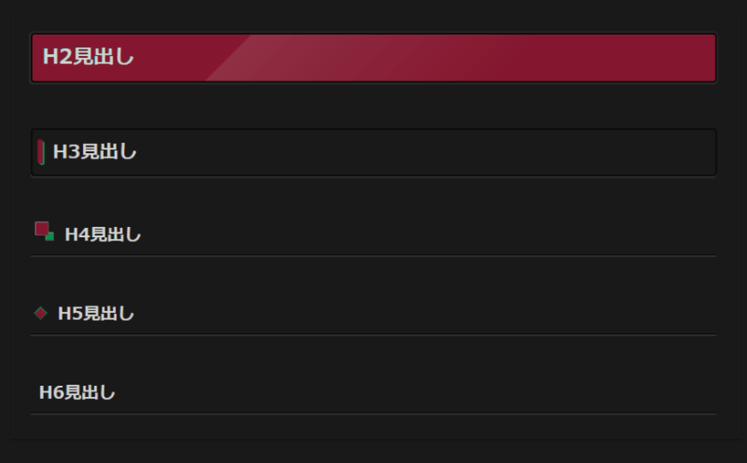Screen dimensions: 747x463
Task: Click the blank space right of H5見出し
Action: (420, 313)
